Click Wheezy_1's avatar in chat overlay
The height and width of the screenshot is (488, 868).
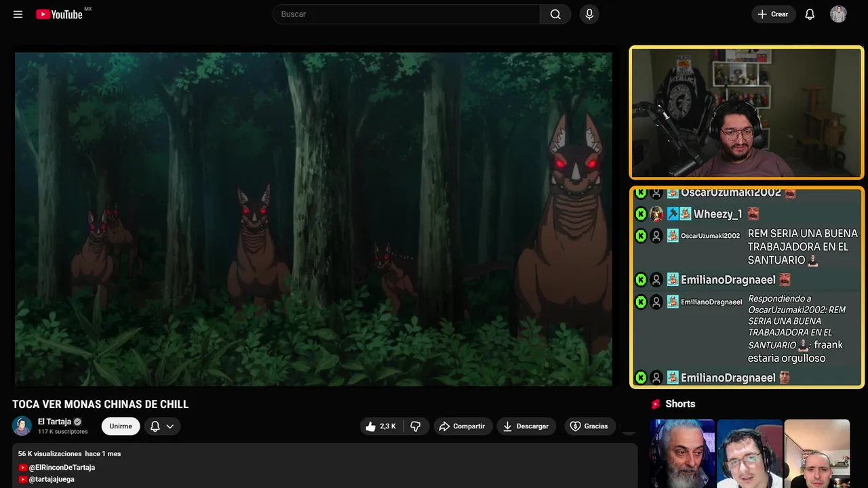(656, 214)
